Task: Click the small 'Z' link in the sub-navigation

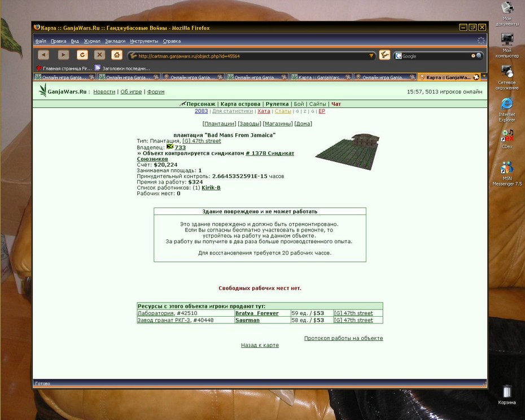Action: pyautogui.click(x=305, y=111)
